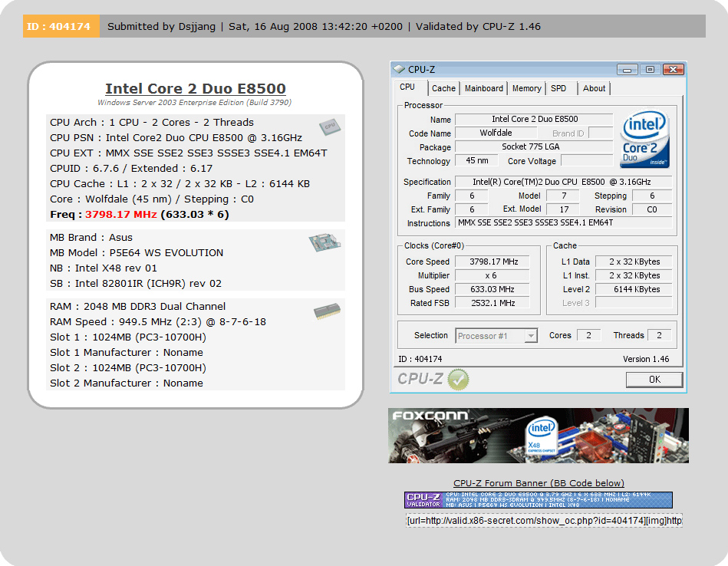This screenshot has width=728, height=566.
Task: Minimize the CPU-Z window
Action: click(628, 70)
